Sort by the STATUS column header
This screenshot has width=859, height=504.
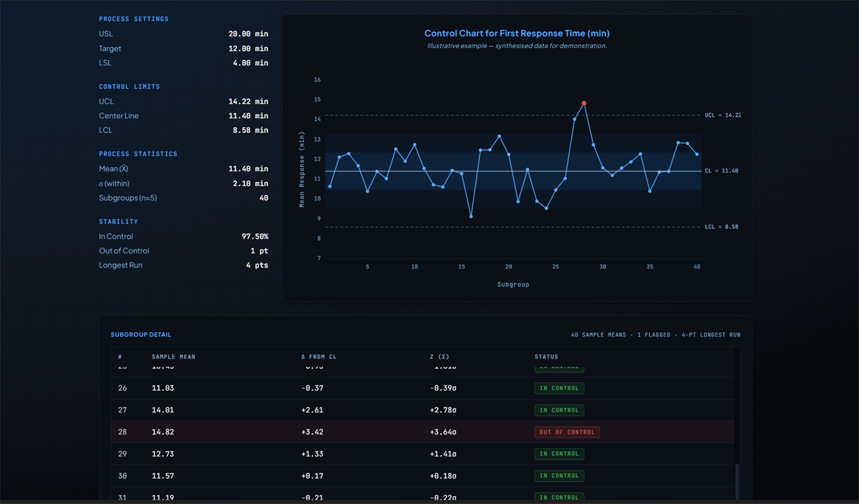(546, 357)
